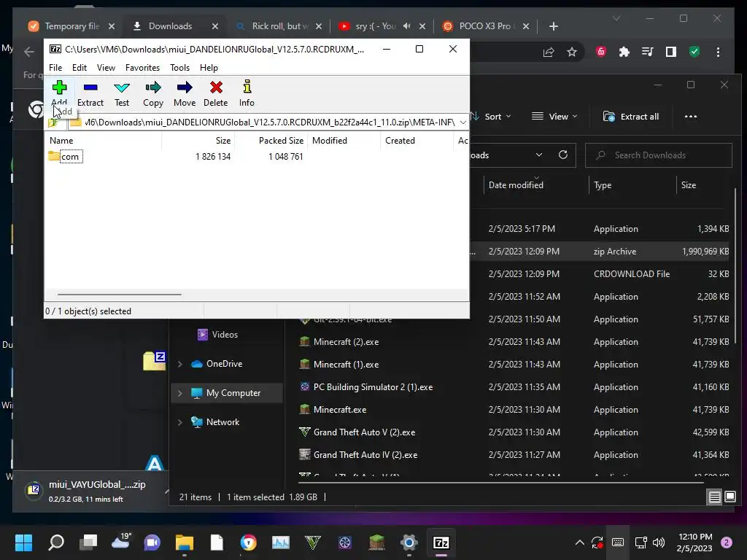The image size is (747, 560).
Task: Open taskbar Search
Action: click(x=55, y=542)
